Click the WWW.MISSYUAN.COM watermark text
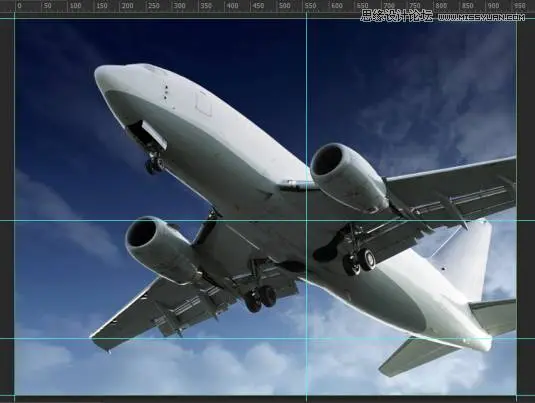Image resolution: width=535 pixels, height=403 pixels. [481, 17]
